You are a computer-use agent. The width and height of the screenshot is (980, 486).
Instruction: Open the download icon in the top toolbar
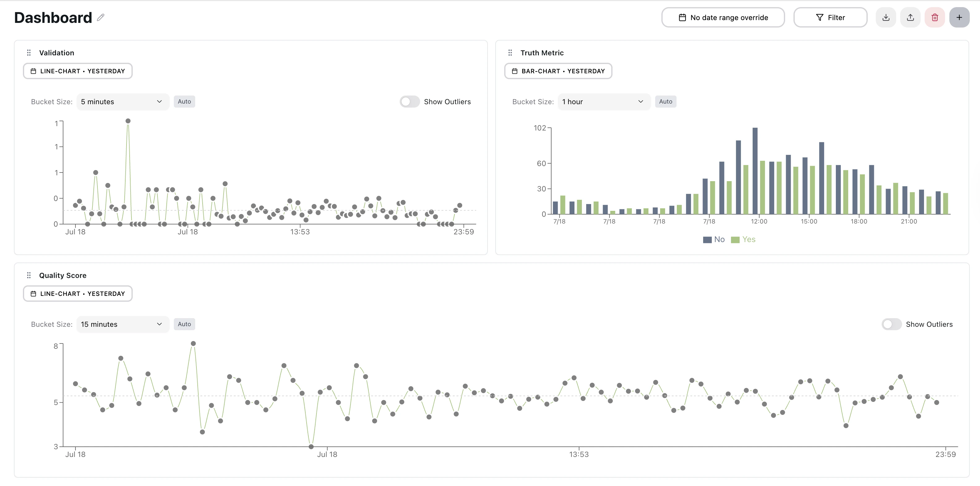click(x=886, y=17)
